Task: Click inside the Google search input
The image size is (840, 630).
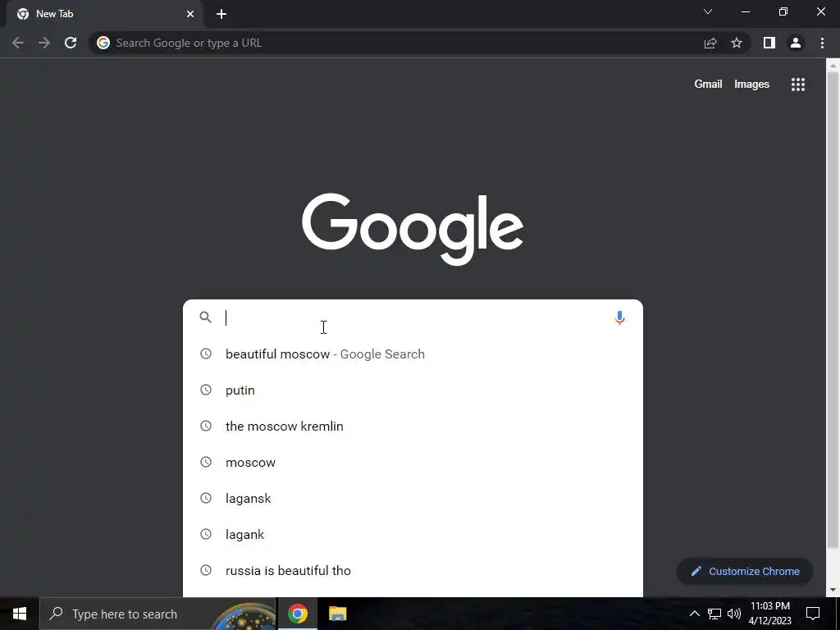Action: (x=413, y=317)
